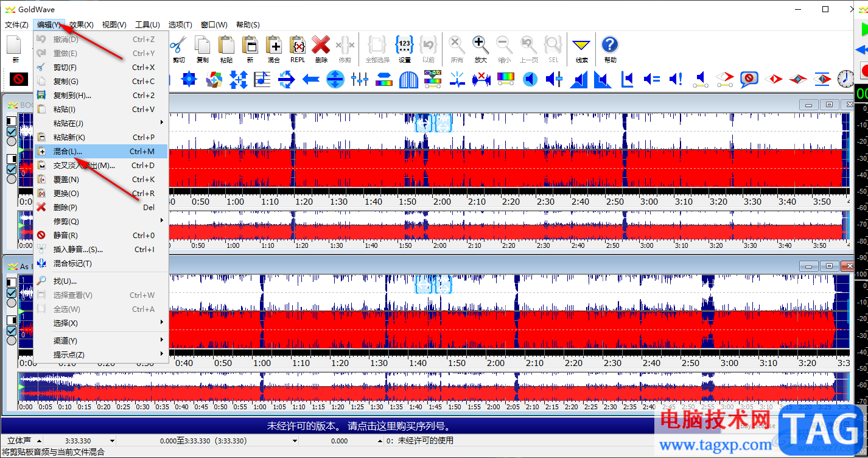Click the equalizer sliders effect icon

(360, 79)
